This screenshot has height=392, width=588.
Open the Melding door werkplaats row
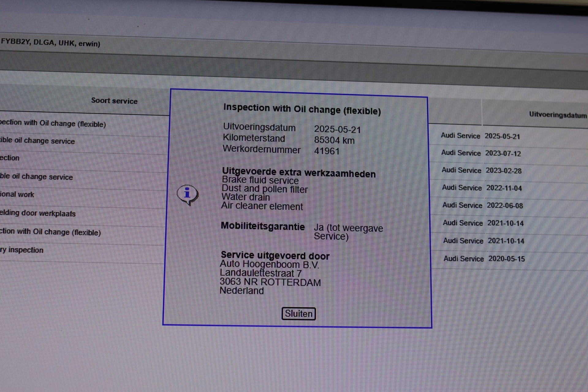(x=38, y=213)
